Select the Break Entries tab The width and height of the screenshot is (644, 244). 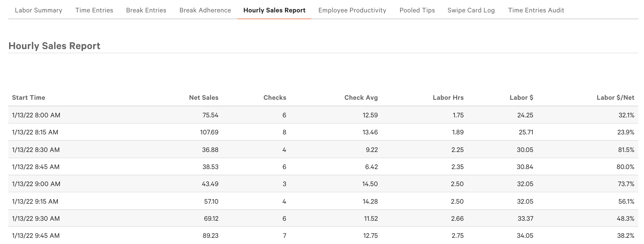(146, 10)
